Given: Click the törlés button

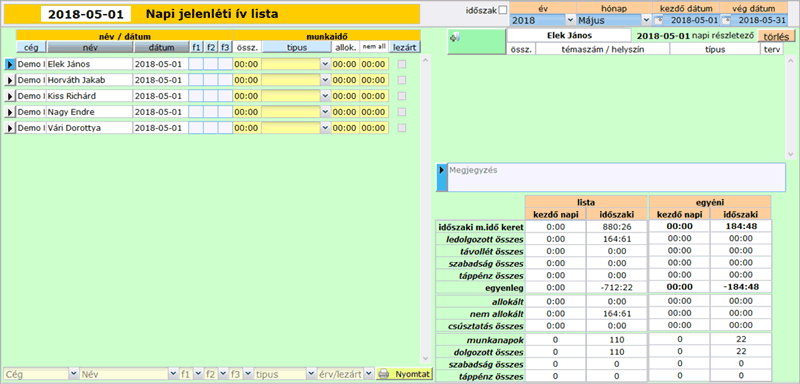Looking at the screenshot, I should point(777,37).
